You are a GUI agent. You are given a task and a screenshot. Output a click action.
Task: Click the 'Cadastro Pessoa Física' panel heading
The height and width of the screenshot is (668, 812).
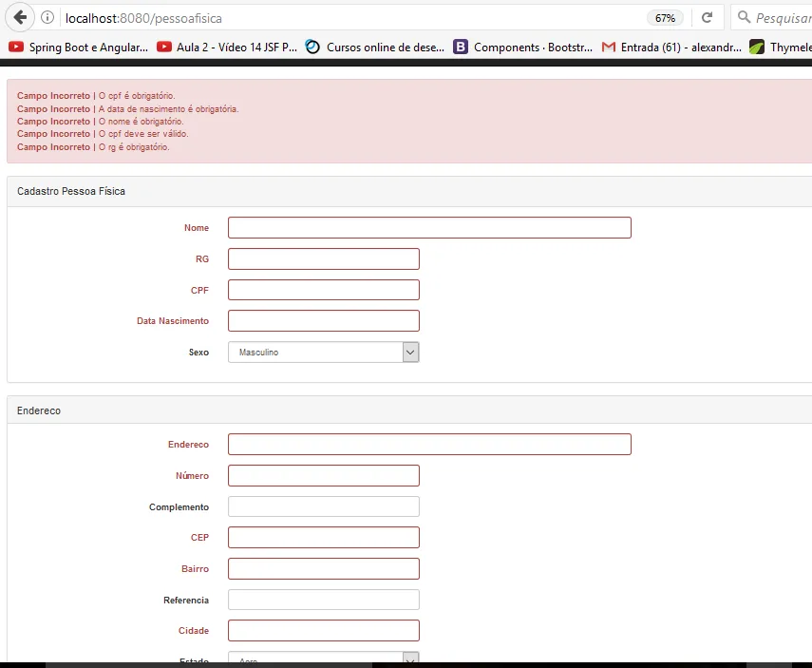point(71,191)
